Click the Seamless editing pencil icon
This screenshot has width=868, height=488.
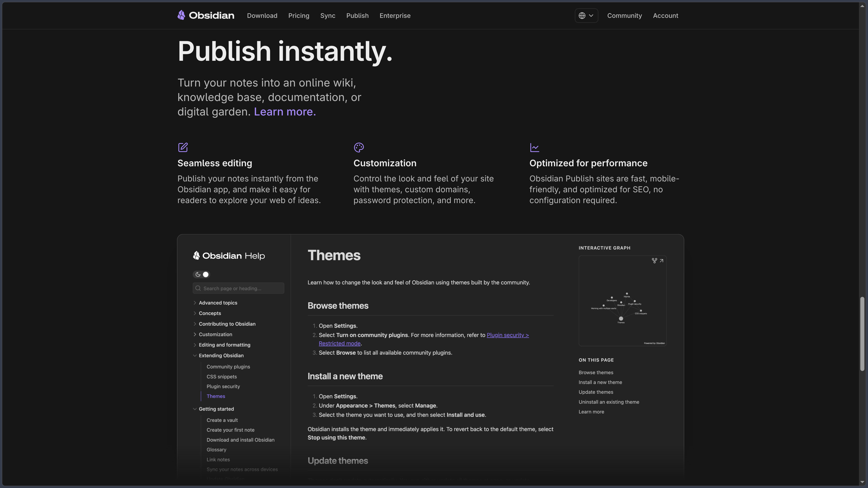coord(183,147)
